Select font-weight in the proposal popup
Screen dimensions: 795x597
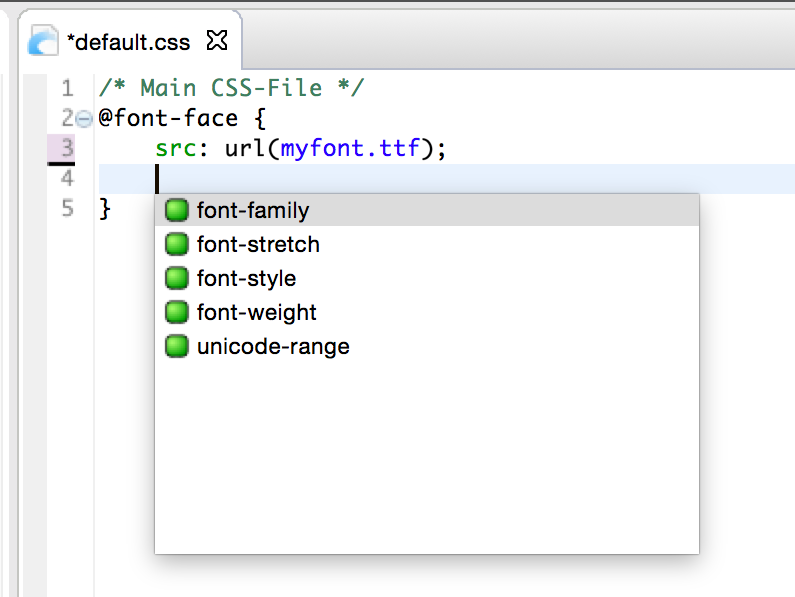[x=426, y=312]
